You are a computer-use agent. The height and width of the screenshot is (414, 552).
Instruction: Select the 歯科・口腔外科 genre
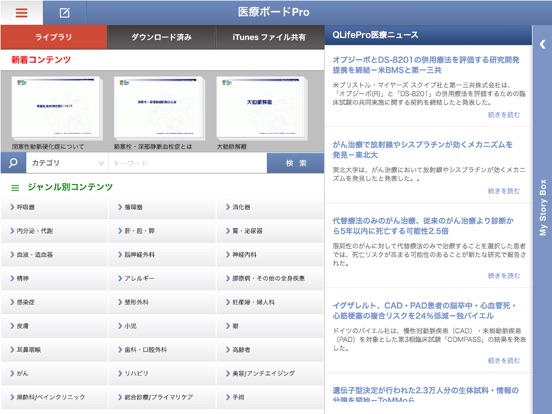coord(162,350)
